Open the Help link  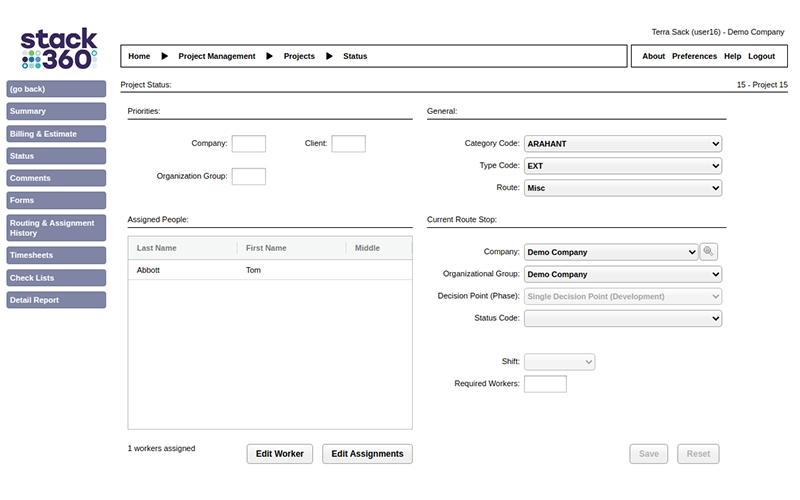pyautogui.click(x=732, y=56)
